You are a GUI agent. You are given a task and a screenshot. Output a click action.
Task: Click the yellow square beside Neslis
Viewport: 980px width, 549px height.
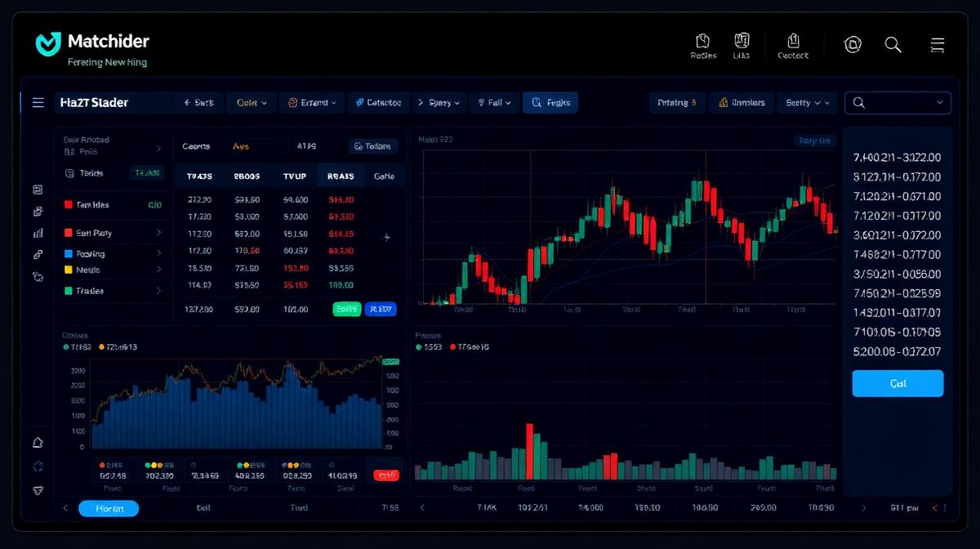[x=69, y=270]
